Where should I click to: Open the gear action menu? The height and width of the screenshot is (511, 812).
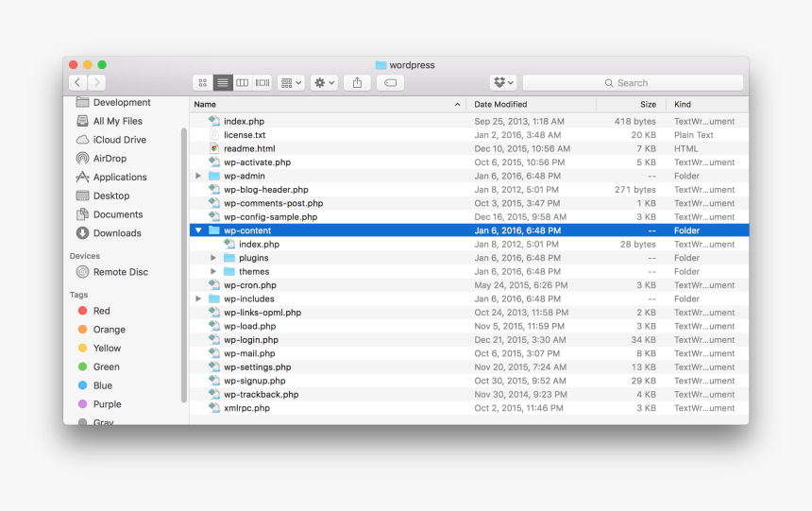tap(325, 83)
